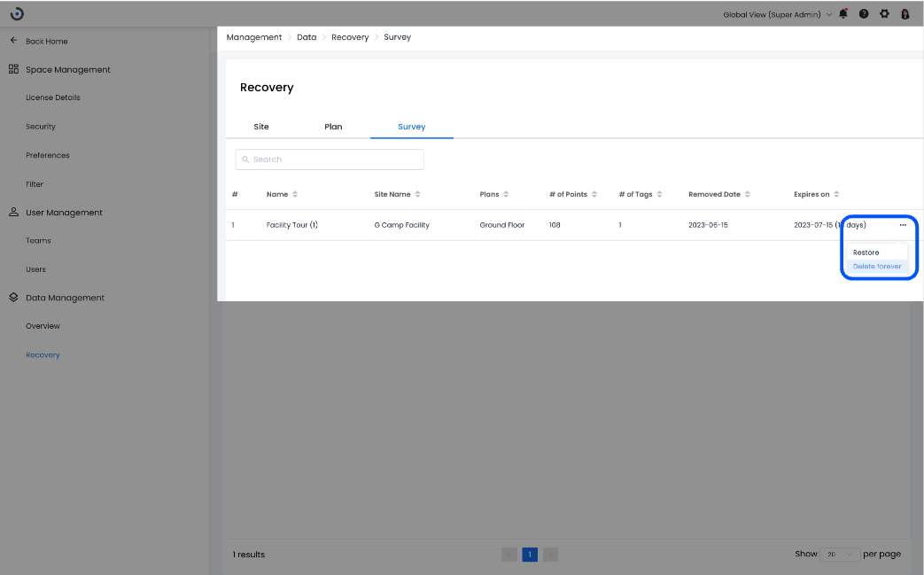Click G Camp Facility cell
The image size is (924, 575).
click(402, 225)
